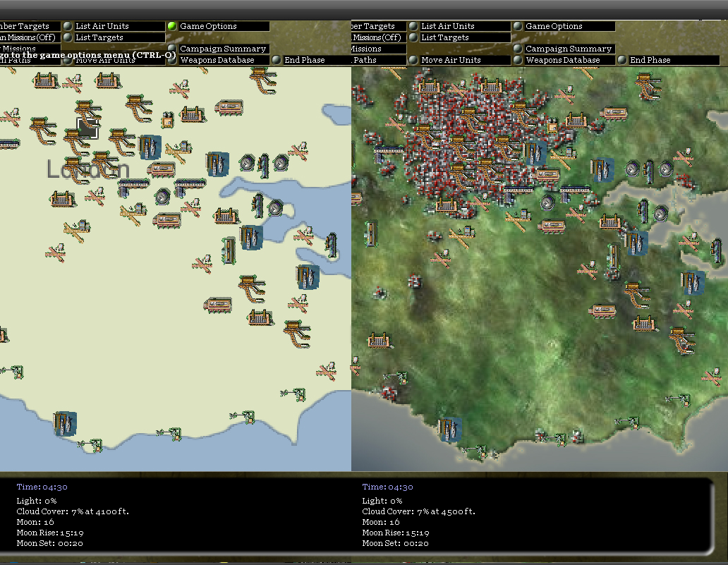Click partial 'ber Targets' button, pale map panel
This screenshot has height=565, width=728.
[x=30, y=26]
